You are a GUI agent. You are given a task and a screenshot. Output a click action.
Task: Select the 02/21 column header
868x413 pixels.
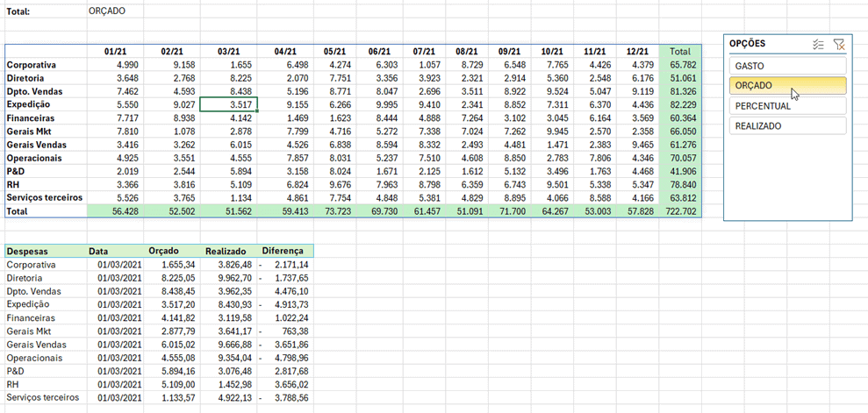172,52
